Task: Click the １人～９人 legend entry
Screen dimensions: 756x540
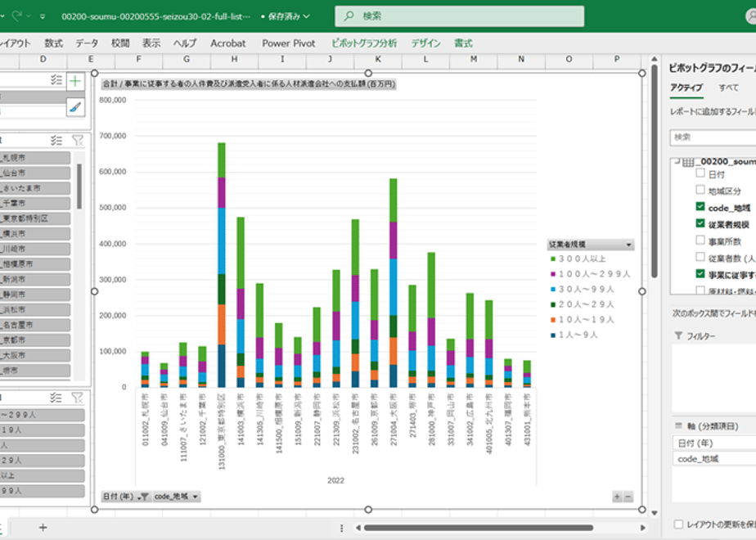Action: pos(574,335)
